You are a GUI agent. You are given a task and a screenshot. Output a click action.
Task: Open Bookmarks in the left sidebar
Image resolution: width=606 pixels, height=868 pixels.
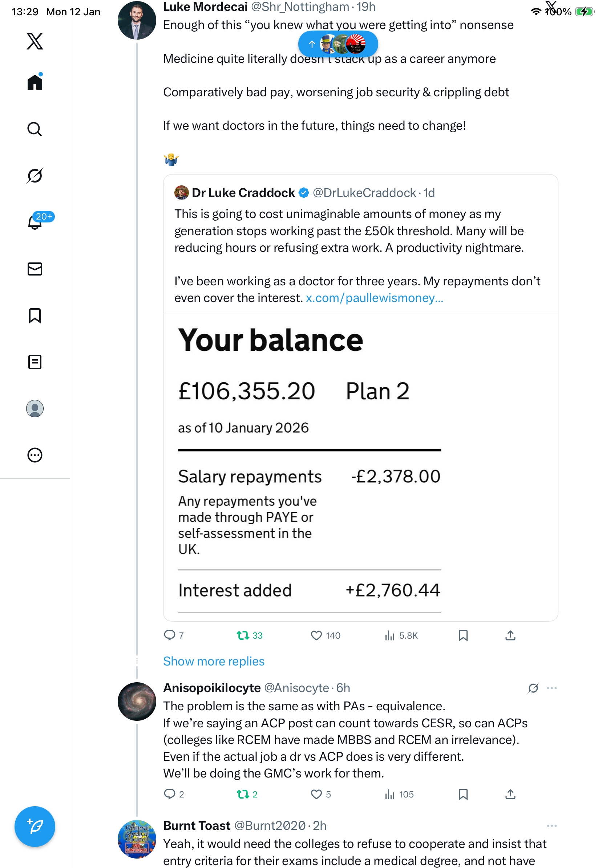point(35,316)
